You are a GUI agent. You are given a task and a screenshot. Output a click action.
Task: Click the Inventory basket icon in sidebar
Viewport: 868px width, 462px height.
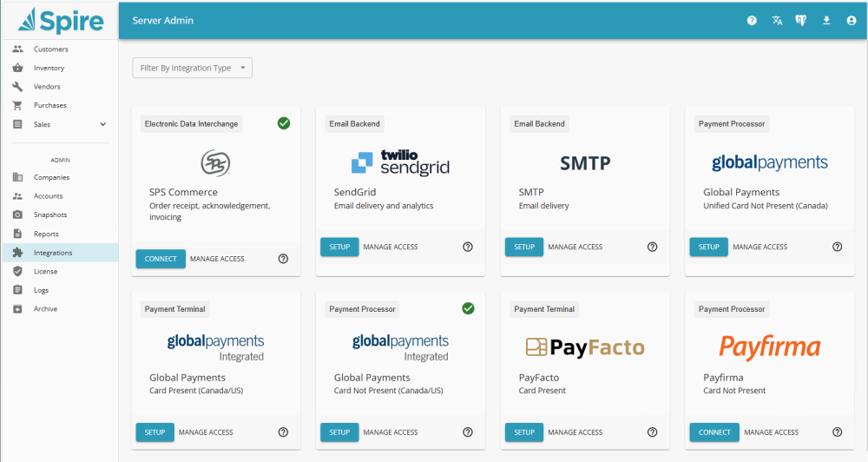[x=17, y=68]
